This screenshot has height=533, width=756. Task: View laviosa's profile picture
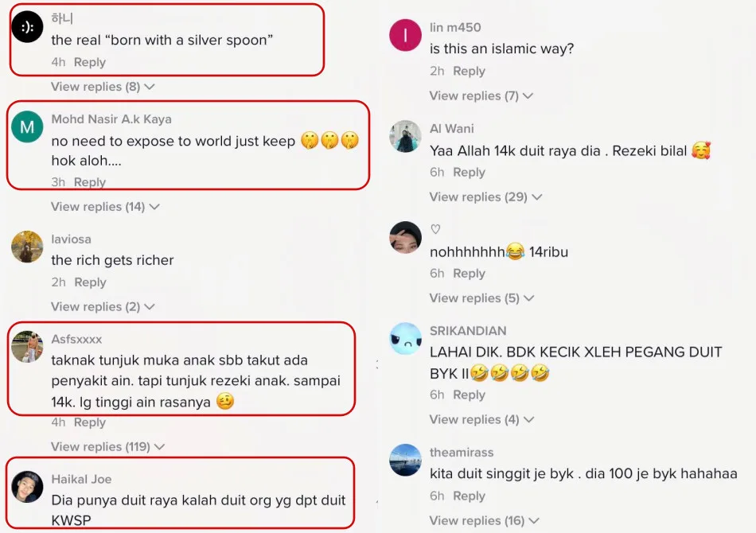click(x=28, y=247)
